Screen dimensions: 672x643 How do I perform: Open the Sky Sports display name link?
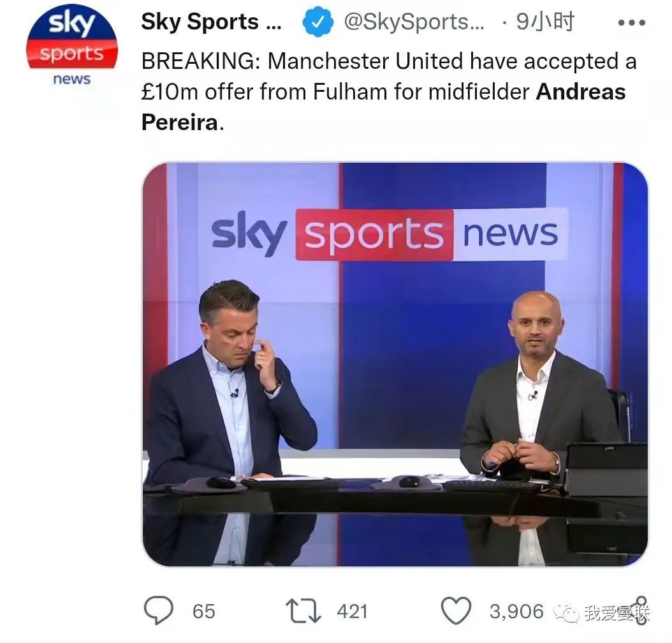pyautogui.click(x=211, y=22)
